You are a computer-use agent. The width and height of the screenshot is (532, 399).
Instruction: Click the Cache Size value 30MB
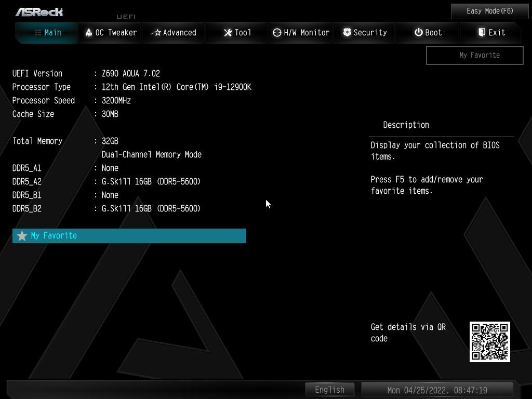(x=110, y=114)
